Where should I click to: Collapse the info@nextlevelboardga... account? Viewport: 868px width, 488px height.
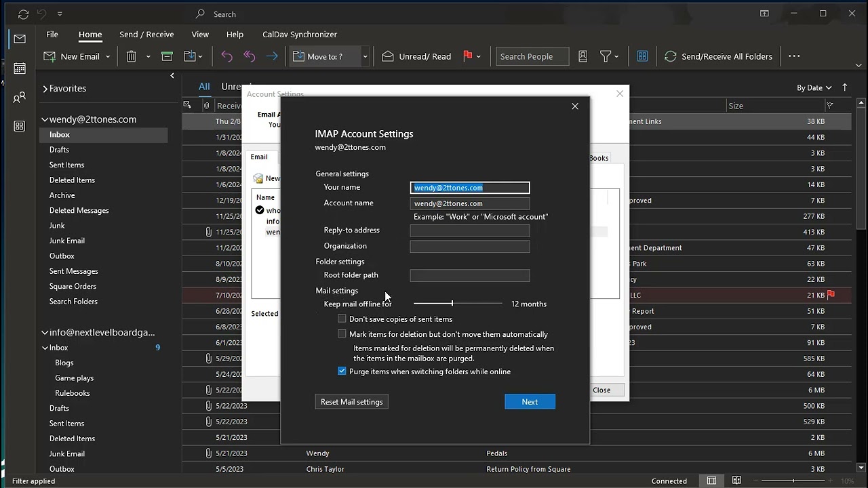pos(45,332)
